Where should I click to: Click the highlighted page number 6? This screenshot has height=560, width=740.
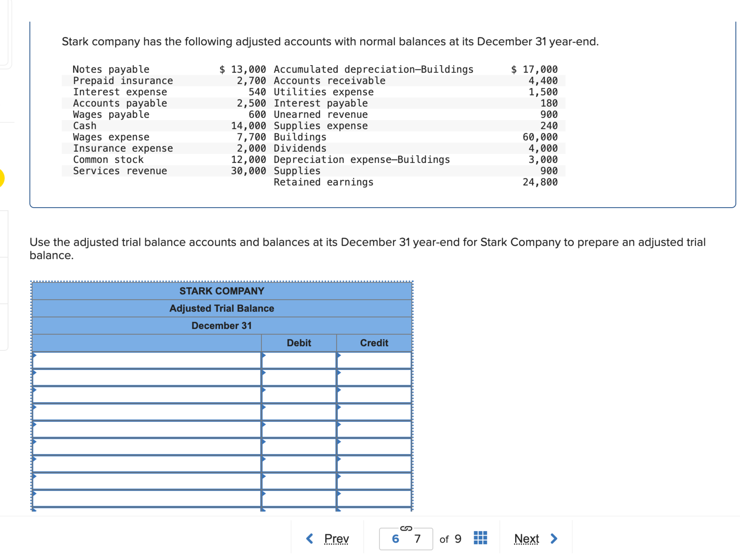[396, 539]
